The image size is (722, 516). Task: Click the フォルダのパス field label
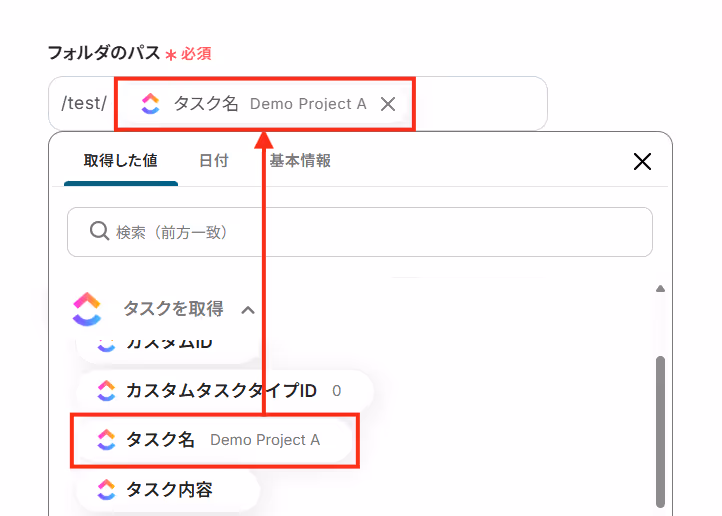click(x=104, y=53)
